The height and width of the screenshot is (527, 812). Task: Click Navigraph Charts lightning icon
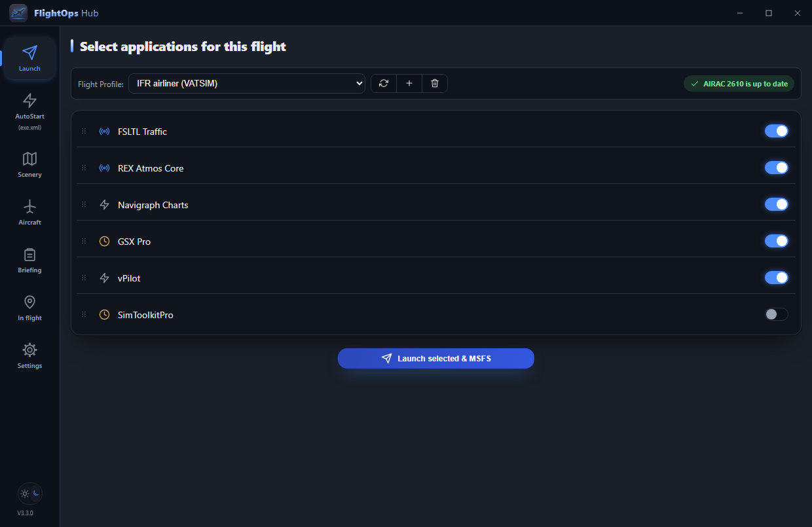104,205
